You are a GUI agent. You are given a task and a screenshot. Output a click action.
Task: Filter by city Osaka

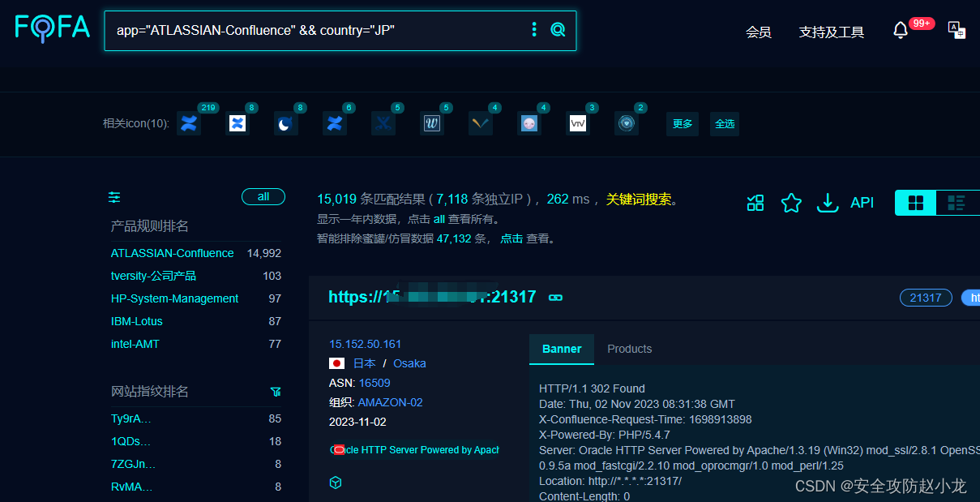tap(409, 363)
